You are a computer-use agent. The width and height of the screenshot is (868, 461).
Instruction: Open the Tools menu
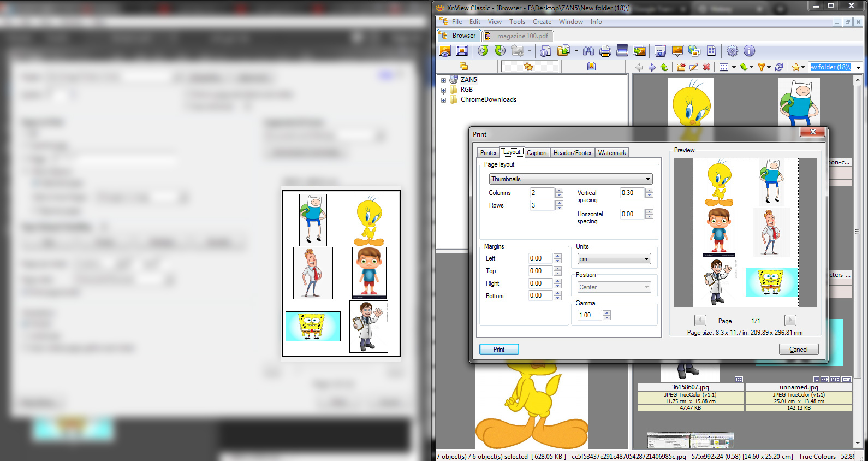pos(517,22)
